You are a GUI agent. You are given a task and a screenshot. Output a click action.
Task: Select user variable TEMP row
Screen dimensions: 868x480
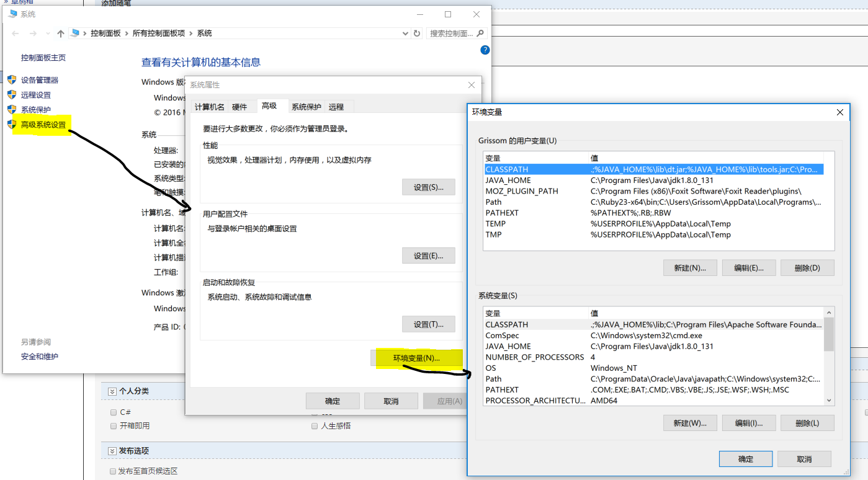pos(653,224)
